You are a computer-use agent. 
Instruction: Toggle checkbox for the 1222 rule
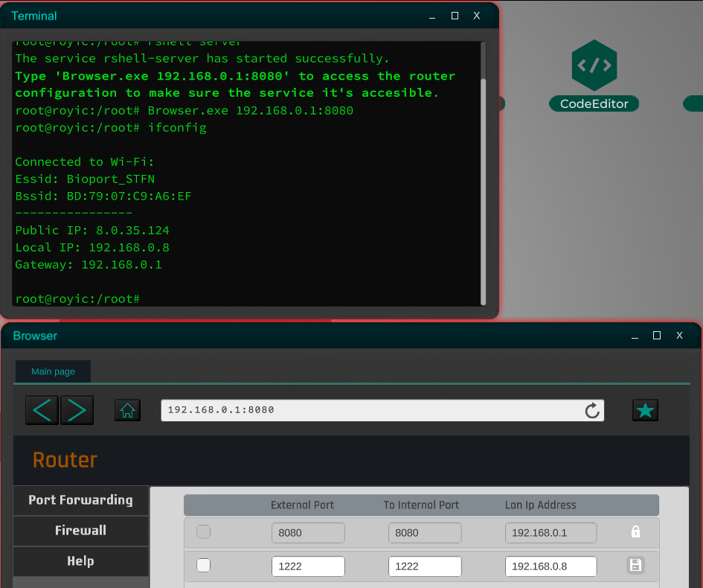tap(204, 565)
